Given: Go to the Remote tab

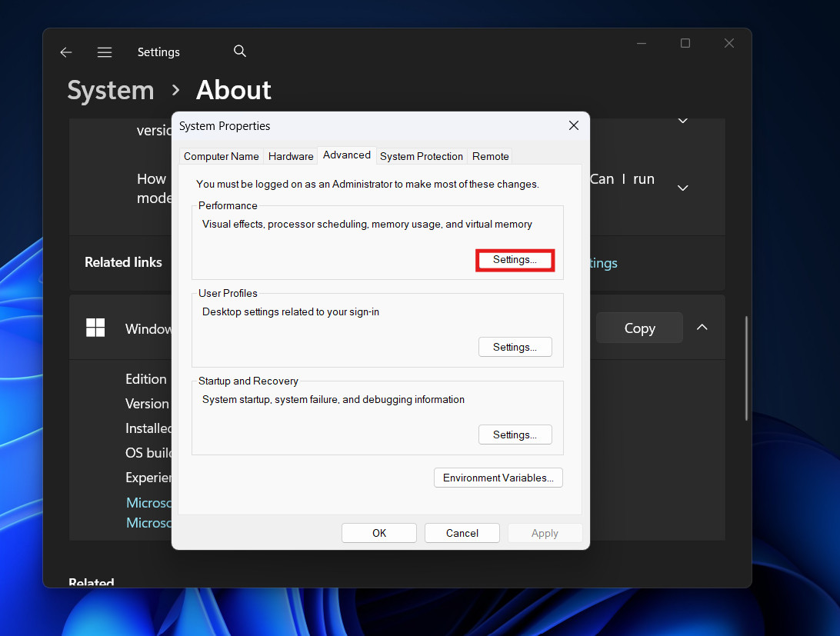Looking at the screenshot, I should [x=490, y=156].
